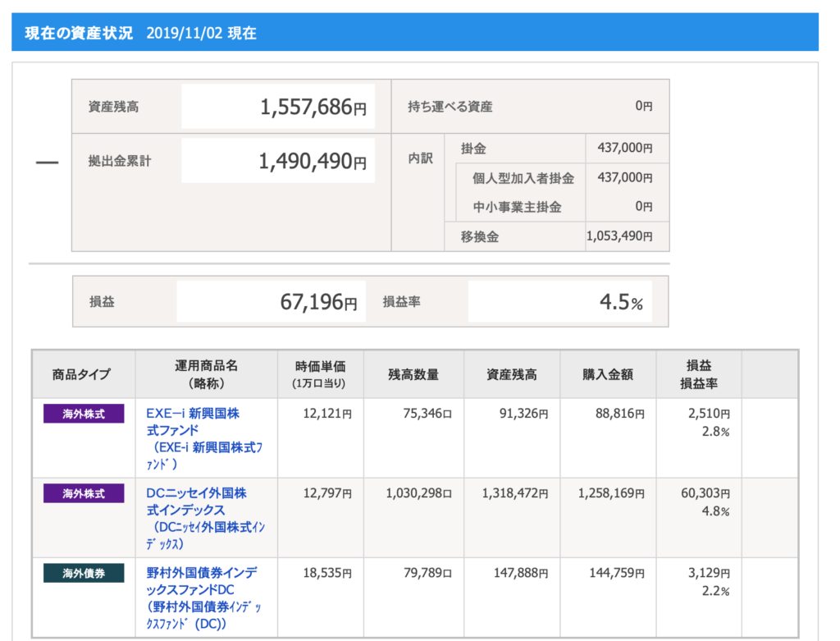This screenshot has width=840, height=641.
Task: Click the 個人型加入者掛金 label
Action: 523,178
